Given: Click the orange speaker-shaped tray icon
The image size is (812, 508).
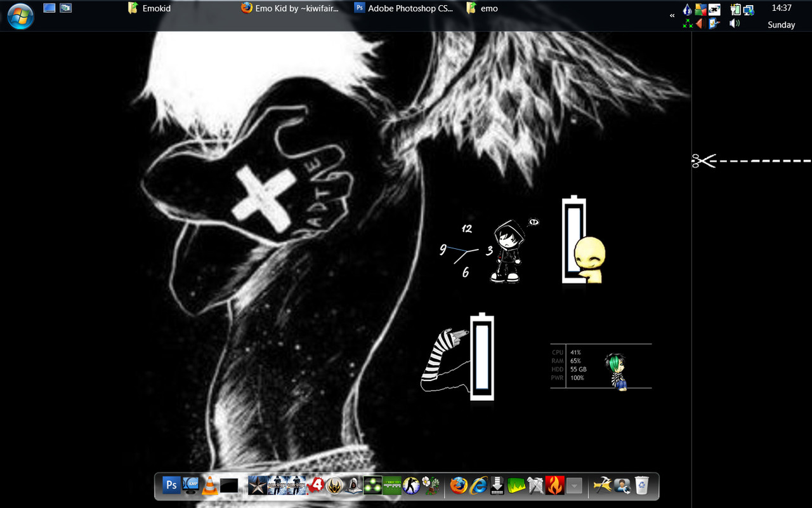Looking at the screenshot, I should pos(701,23).
